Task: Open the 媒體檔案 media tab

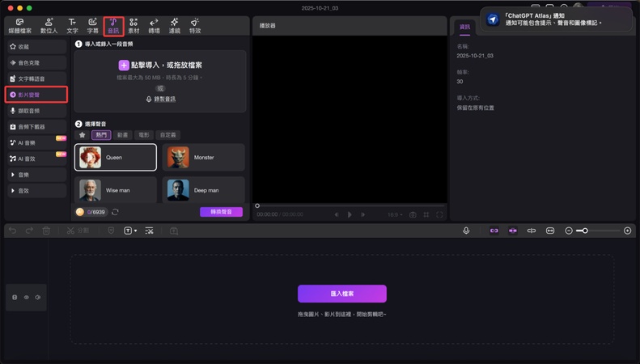Action: pos(19,26)
